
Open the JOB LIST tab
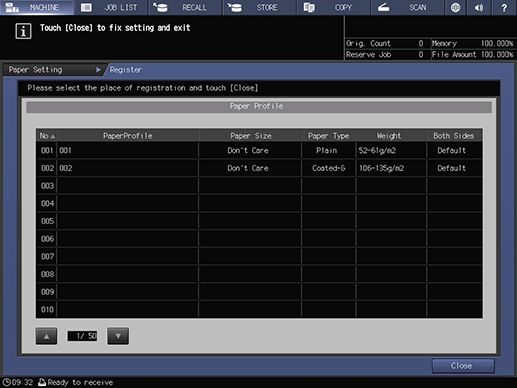point(111,7)
